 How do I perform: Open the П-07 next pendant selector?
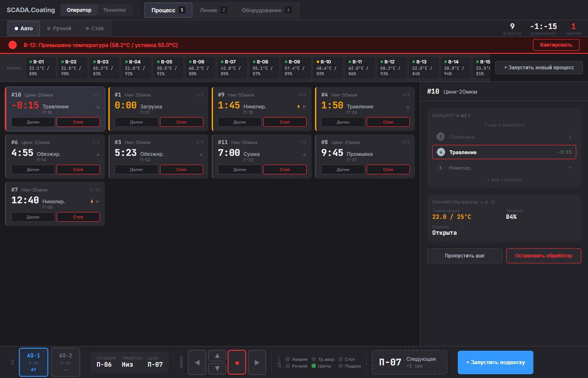pyautogui.click(x=409, y=362)
